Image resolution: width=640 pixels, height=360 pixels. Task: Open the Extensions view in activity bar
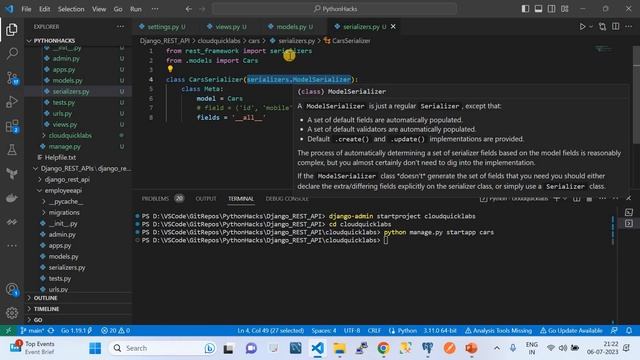[12, 126]
